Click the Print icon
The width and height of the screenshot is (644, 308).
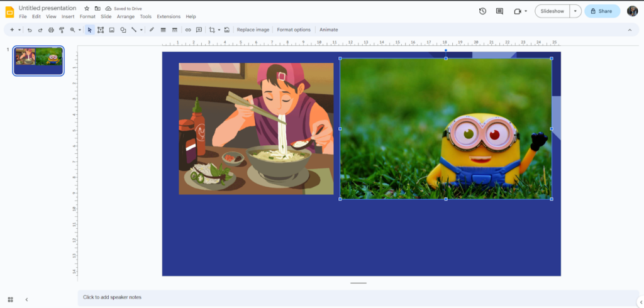[51, 30]
